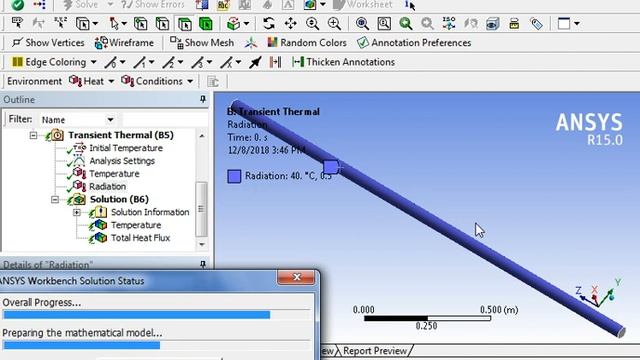
Task: Collapse the Transient Thermal (B5) node
Action: (33, 135)
